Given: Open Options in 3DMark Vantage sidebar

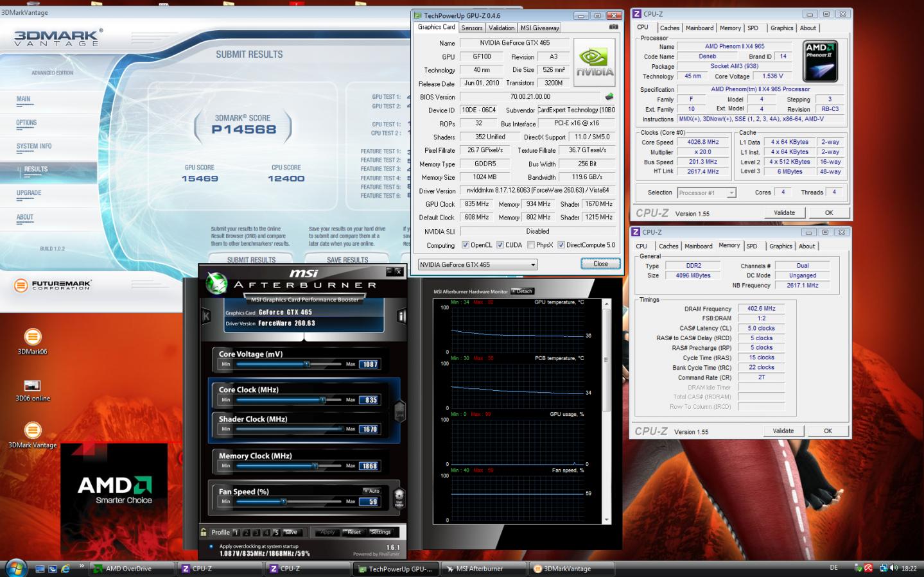Looking at the screenshot, I should [26, 123].
